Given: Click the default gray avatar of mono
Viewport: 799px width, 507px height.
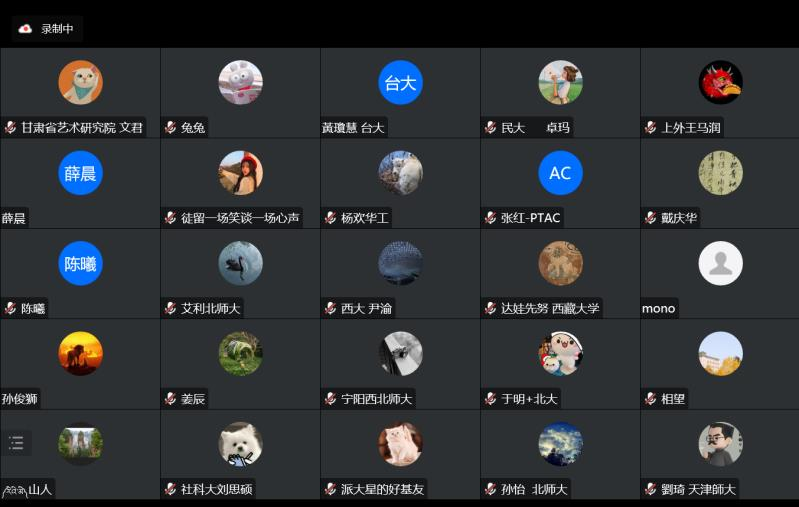Looking at the screenshot, I should coord(721,263).
